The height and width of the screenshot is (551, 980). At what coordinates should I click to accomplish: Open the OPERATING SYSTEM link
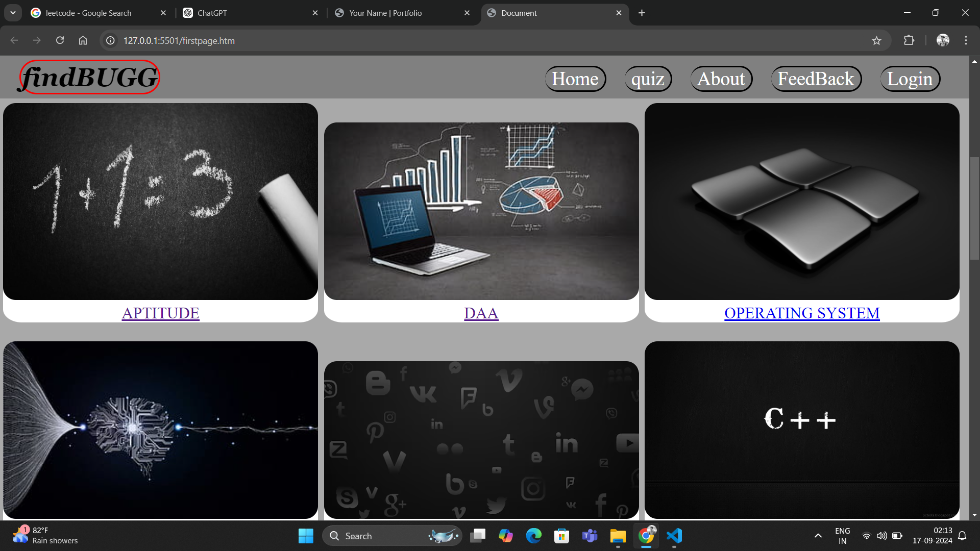coord(802,313)
